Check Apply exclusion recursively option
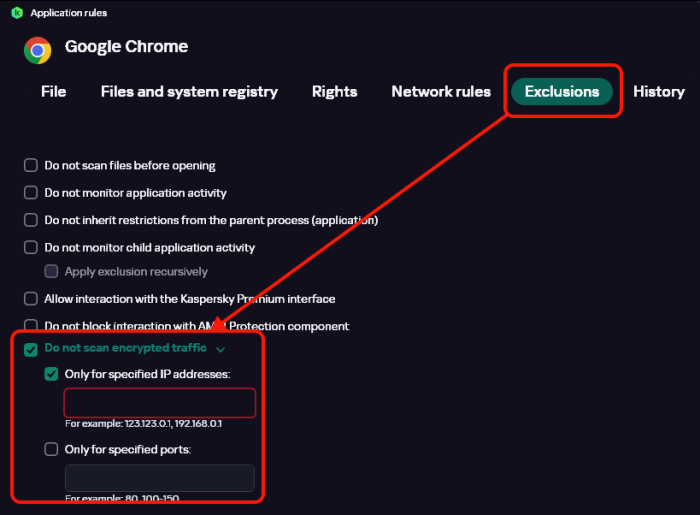The height and width of the screenshot is (515, 700). tap(51, 272)
